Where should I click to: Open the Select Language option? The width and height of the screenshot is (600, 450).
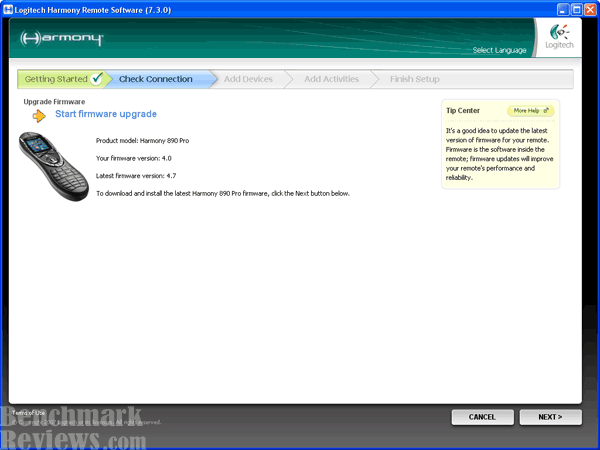(498, 50)
